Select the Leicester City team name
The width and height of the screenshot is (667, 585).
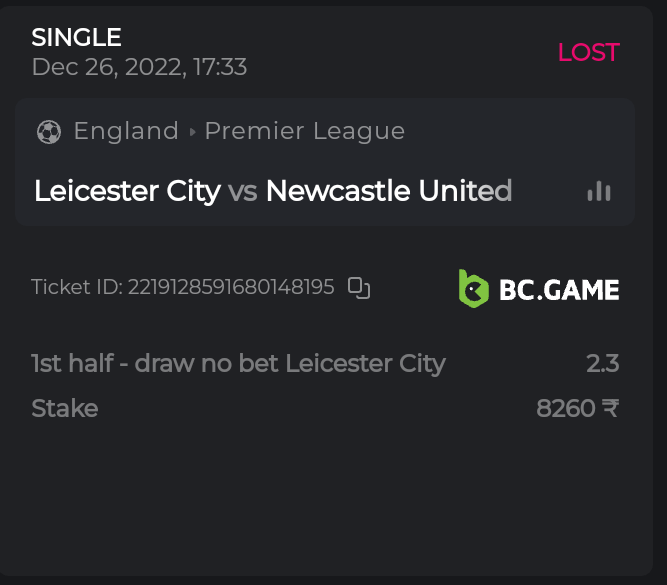point(127,191)
